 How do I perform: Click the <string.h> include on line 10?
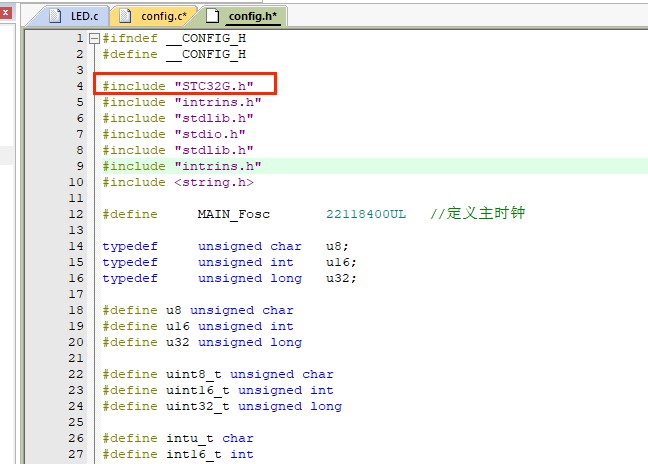click(213, 182)
